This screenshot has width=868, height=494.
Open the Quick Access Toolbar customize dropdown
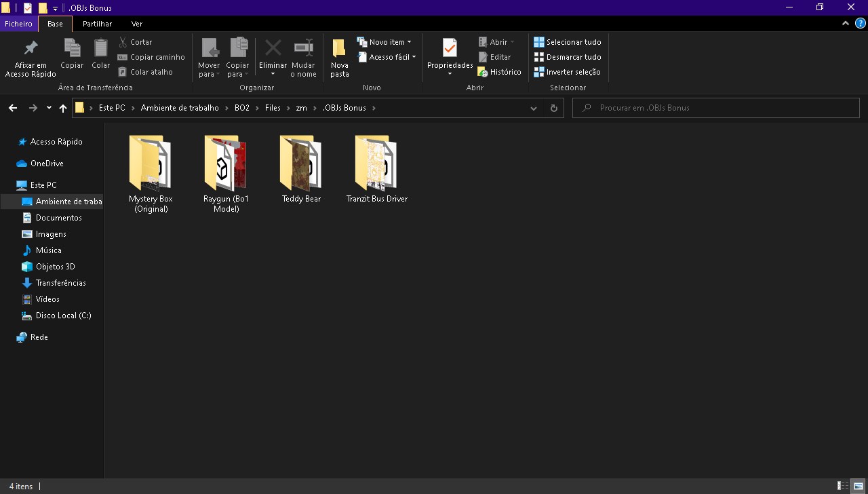55,8
